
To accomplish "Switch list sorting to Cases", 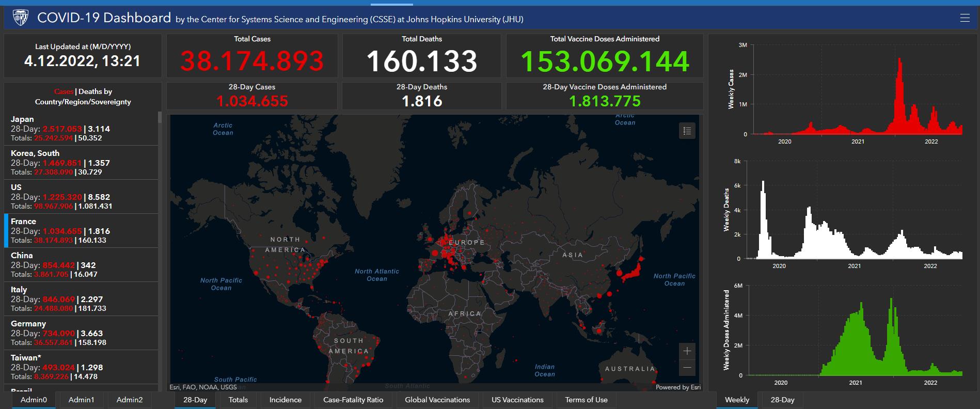I will tap(64, 91).
